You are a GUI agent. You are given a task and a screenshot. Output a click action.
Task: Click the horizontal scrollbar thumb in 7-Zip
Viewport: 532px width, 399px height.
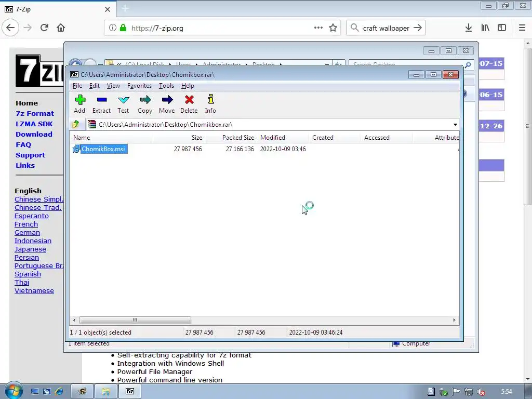click(135, 320)
